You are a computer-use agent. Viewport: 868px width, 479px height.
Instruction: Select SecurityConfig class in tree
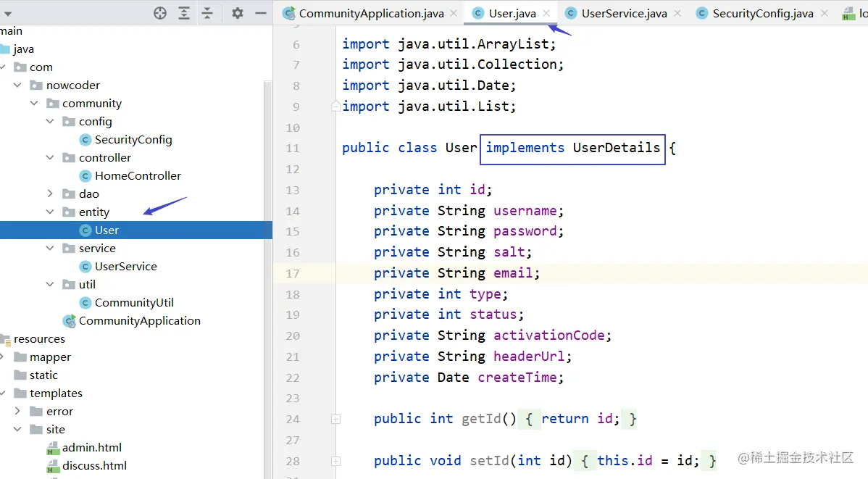(133, 140)
